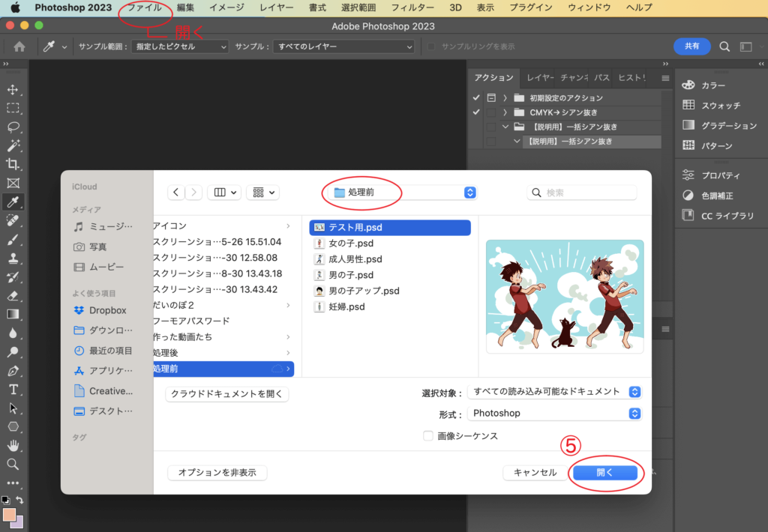Click the キャンセル button
Screen dimensions: 768x532
tap(535, 472)
